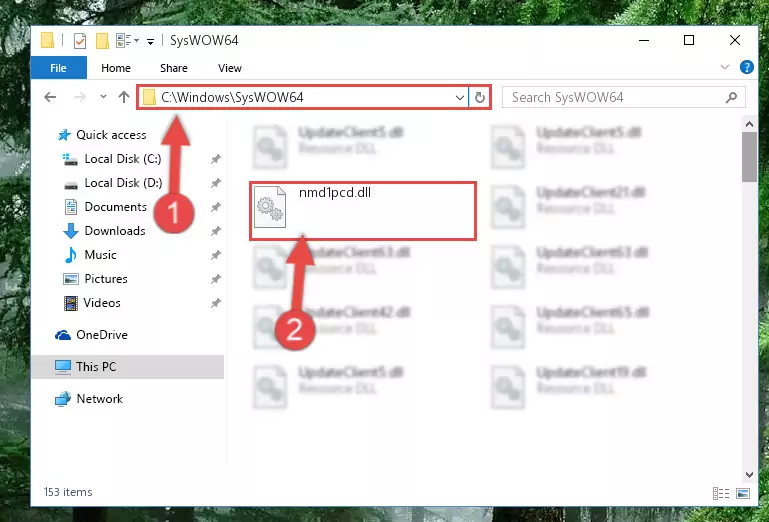Screen dimensions: 769x522
Task: Click the pin icon next to Music
Action: 215,255
